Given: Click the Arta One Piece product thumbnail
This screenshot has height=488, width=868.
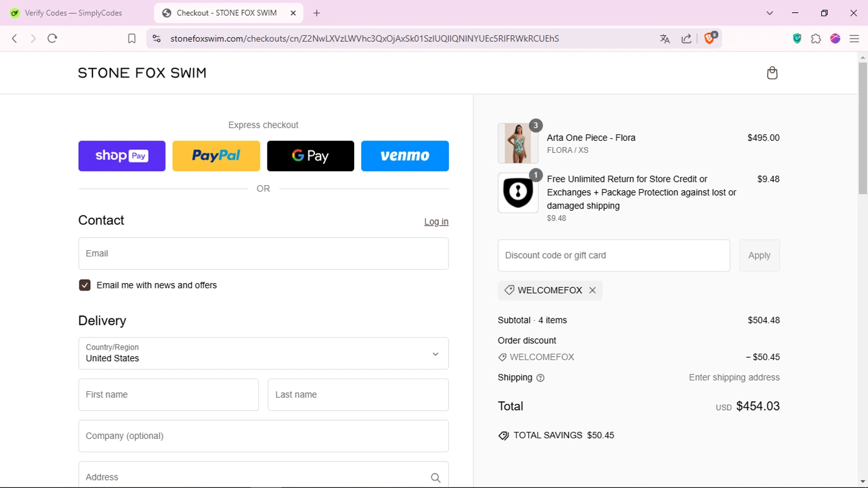Looking at the screenshot, I should tap(518, 143).
